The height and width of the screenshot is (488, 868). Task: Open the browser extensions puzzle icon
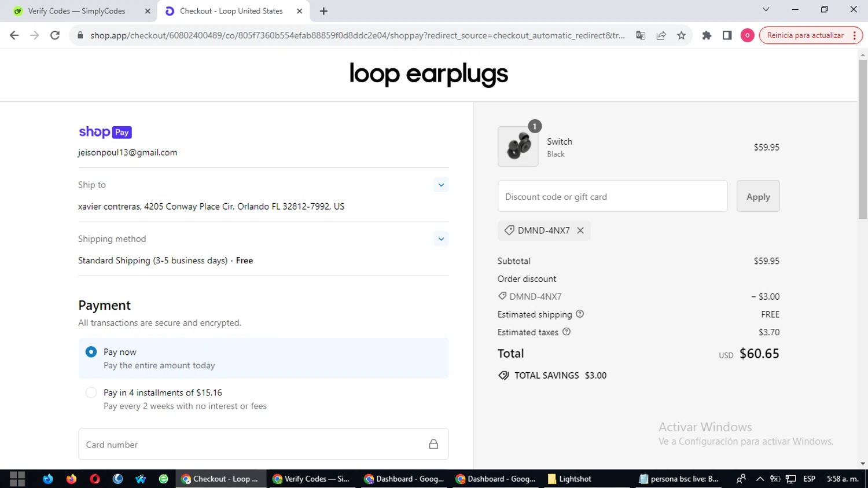(x=707, y=35)
